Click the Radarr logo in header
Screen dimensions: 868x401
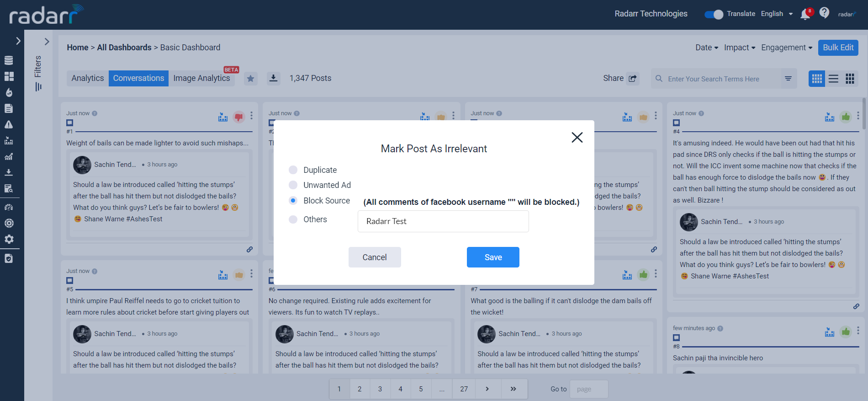(46, 14)
